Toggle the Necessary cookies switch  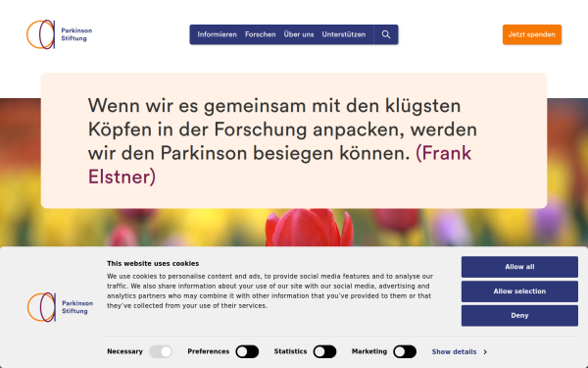(161, 352)
